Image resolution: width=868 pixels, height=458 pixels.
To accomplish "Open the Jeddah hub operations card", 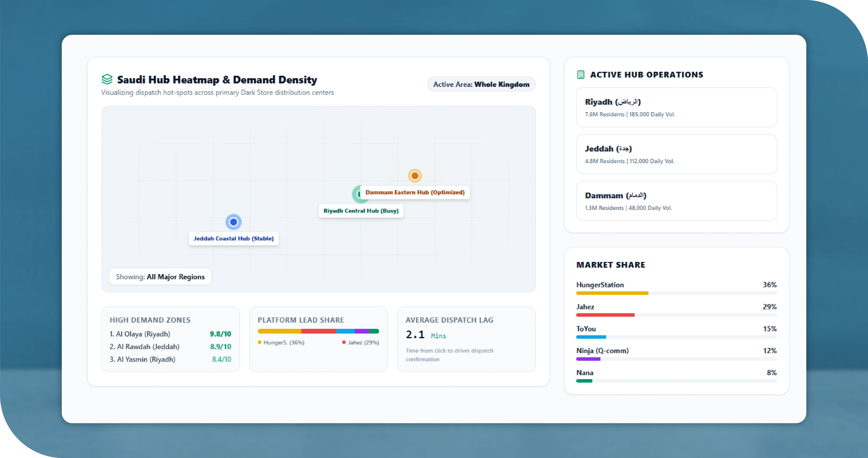I will tap(676, 154).
